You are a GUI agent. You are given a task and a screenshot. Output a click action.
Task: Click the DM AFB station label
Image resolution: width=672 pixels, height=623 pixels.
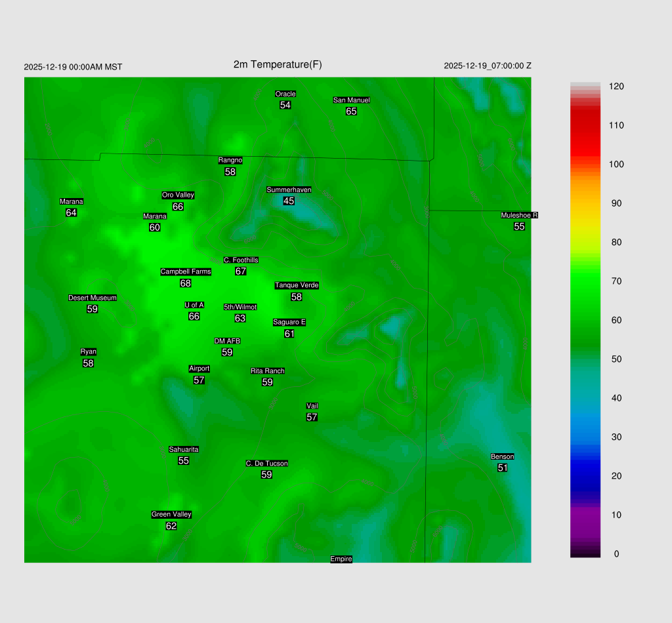[227, 341]
